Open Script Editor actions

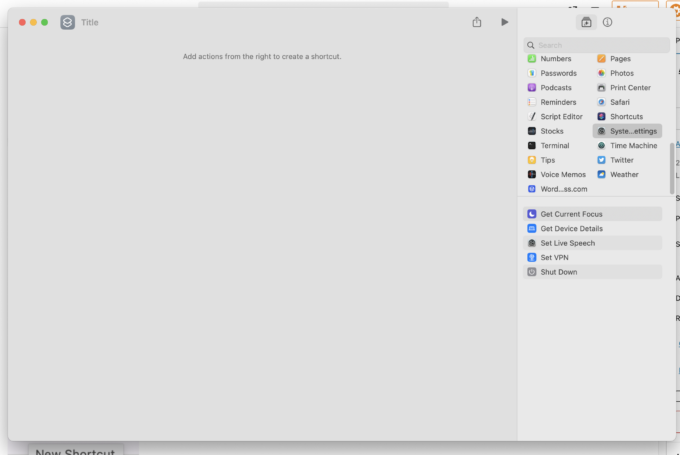click(x=560, y=117)
